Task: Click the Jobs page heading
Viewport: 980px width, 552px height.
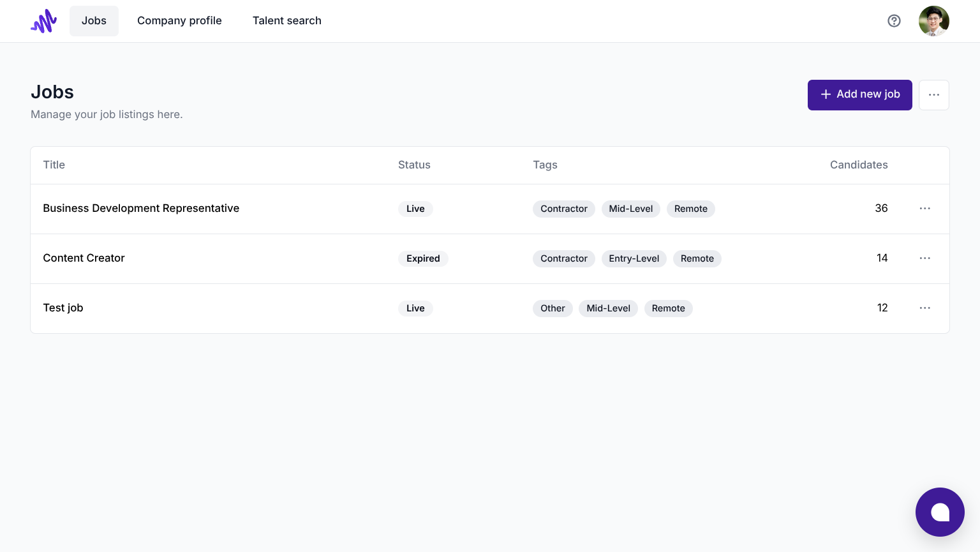Action: coord(52,93)
